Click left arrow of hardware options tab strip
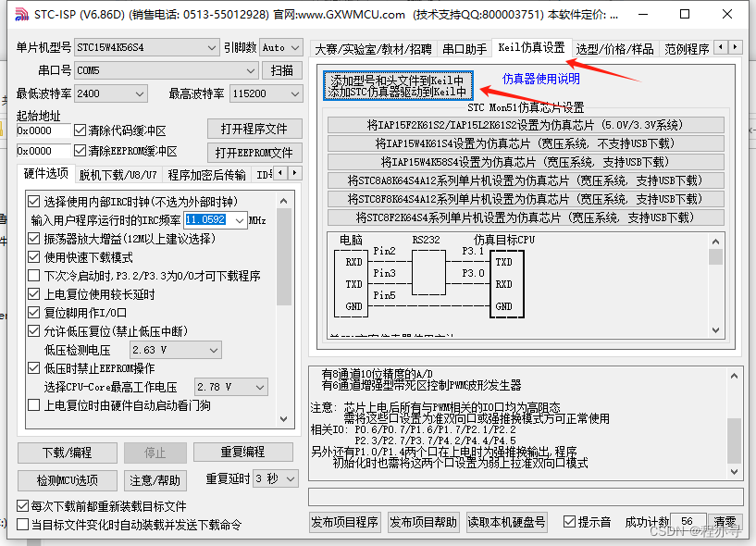 click(280, 173)
